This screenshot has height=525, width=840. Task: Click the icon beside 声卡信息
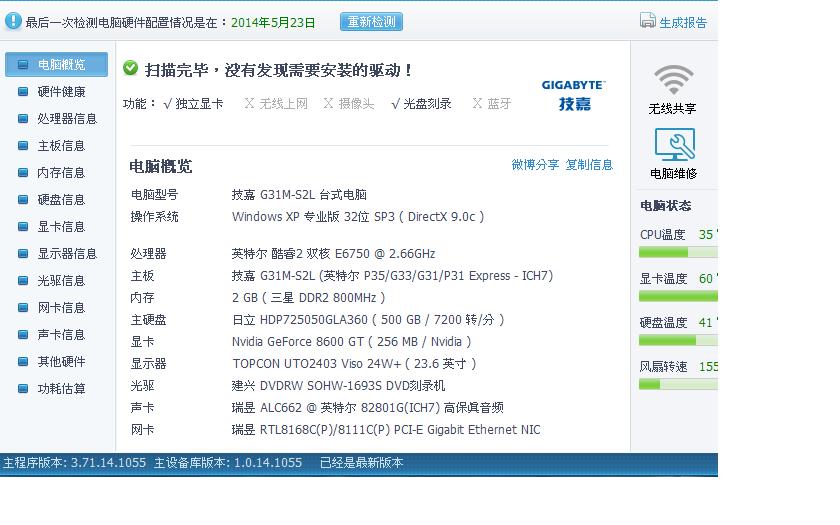click(x=23, y=335)
